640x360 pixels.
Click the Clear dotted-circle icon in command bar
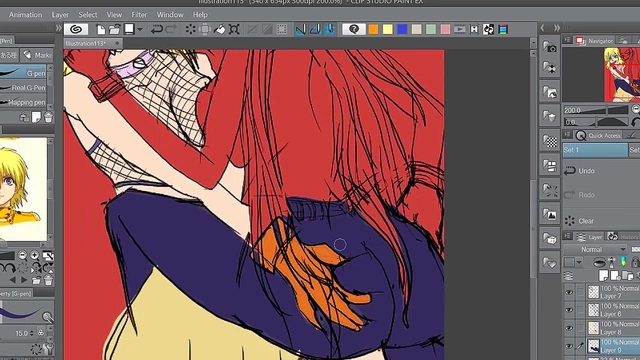(x=190, y=29)
